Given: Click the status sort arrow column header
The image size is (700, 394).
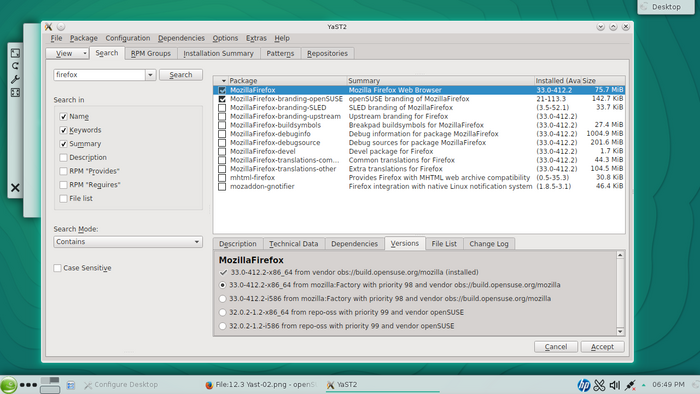Looking at the screenshot, I should click(x=221, y=81).
